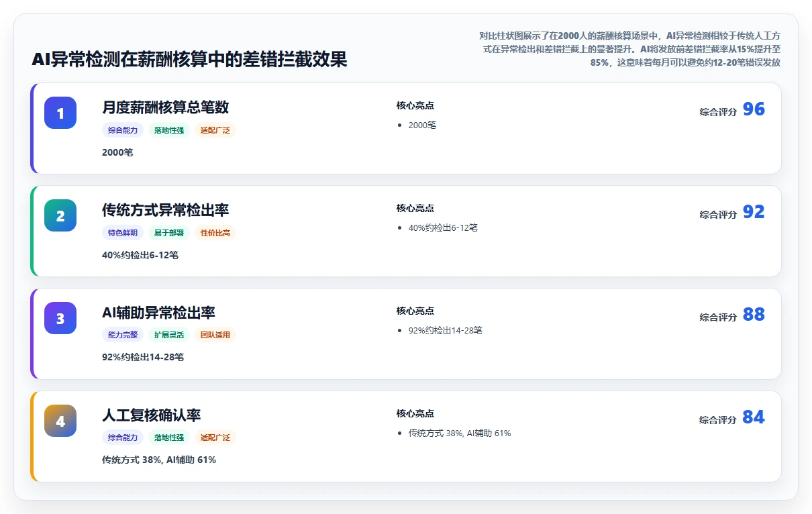Click the summary paragraph starting 对比柱状图展示了
The width and height of the screenshot is (812, 514).
629,48
